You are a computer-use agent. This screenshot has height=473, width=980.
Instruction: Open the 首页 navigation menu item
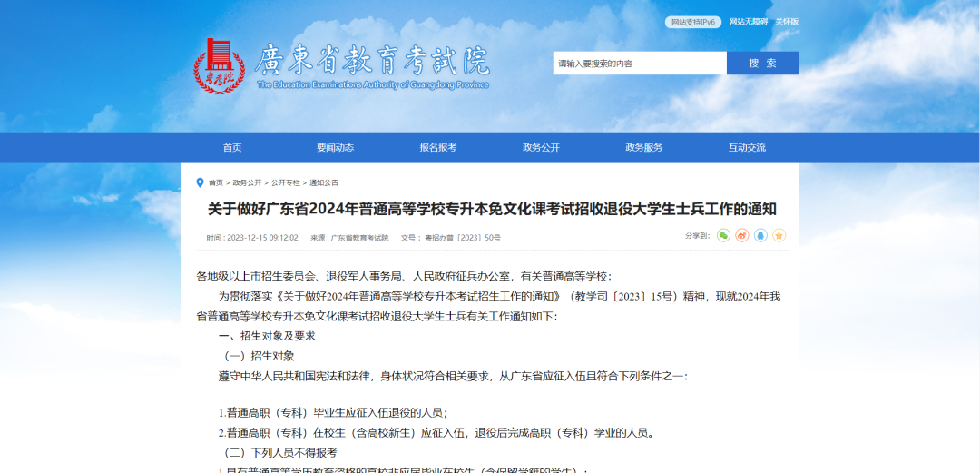232,147
